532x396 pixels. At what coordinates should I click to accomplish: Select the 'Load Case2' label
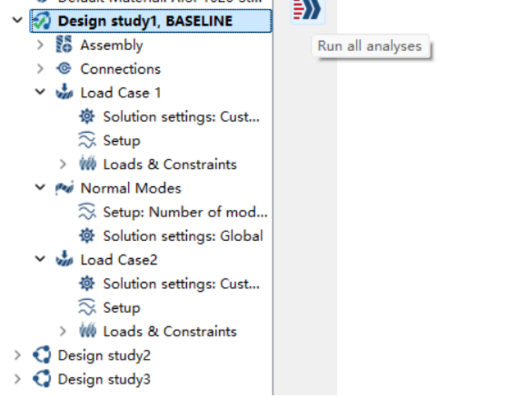(x=119, y=260)
